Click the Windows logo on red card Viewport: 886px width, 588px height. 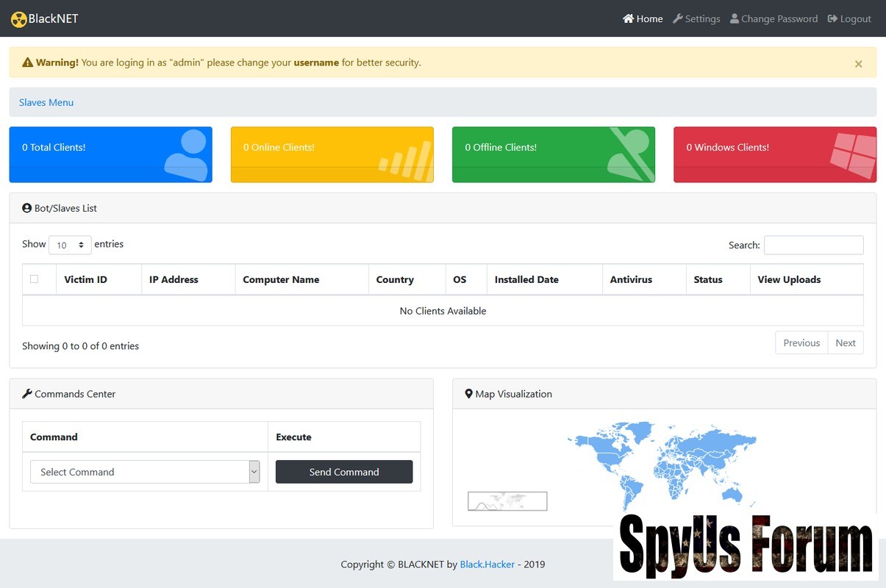853,154
